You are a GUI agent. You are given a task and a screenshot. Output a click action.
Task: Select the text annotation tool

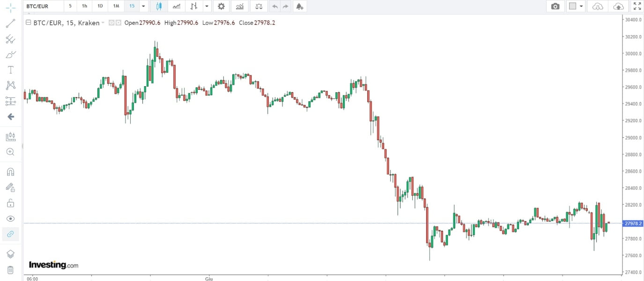[10, 70]
